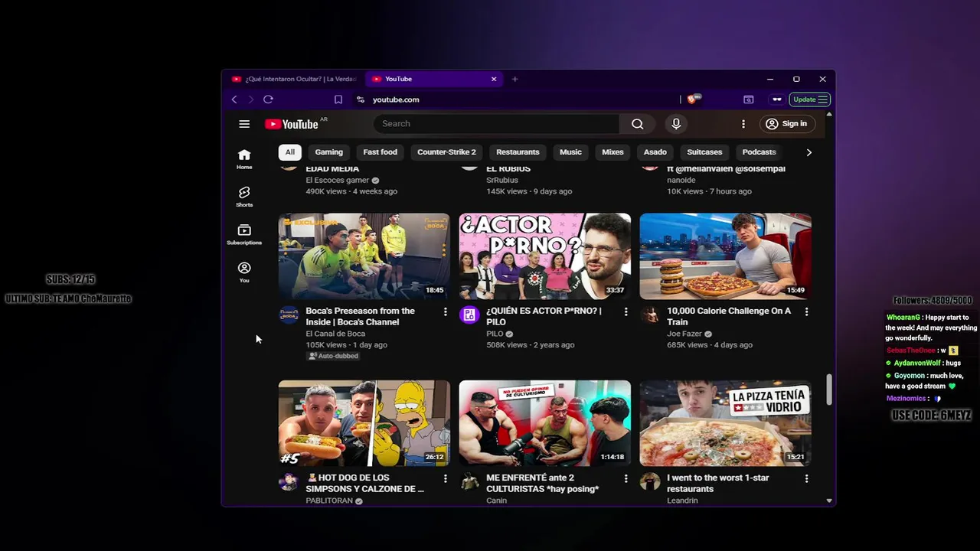980x551 pixels.
Task: Open the El Canal de Boca channel link
Action: click(335, 334)
